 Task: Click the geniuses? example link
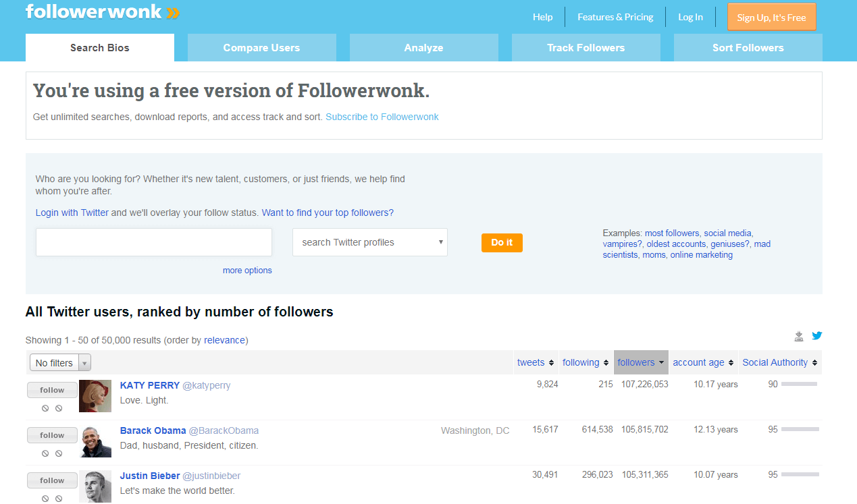click(x=729, y=244)
